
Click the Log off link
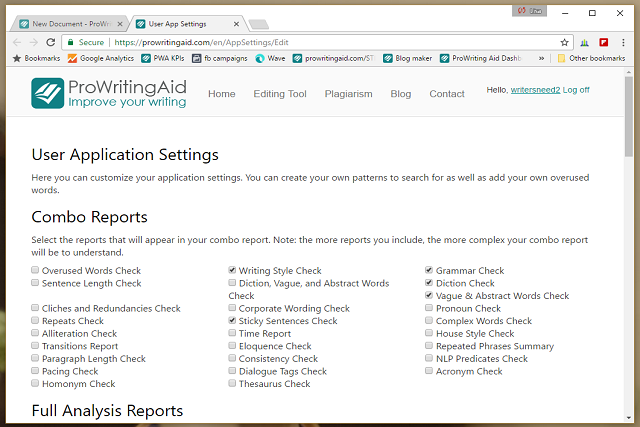point(576,89)
